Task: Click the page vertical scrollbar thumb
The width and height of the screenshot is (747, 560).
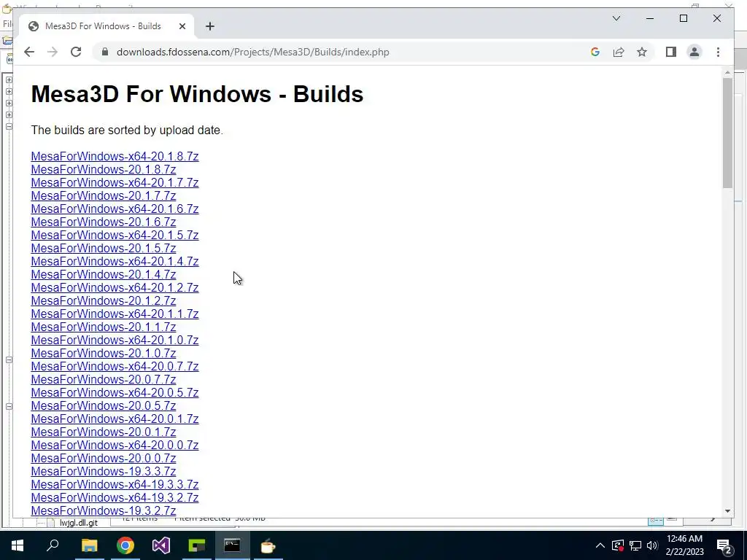Action: (727, 133)
